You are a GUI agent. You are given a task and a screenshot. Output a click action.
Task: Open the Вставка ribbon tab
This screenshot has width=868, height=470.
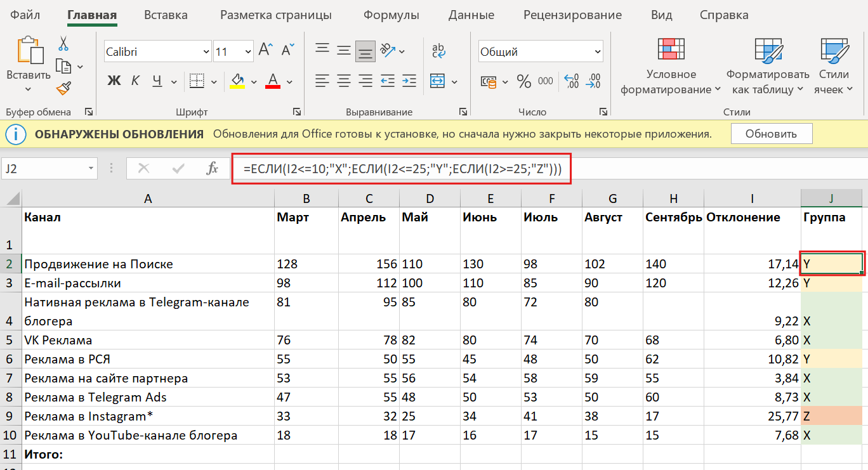tap(165, 14)
